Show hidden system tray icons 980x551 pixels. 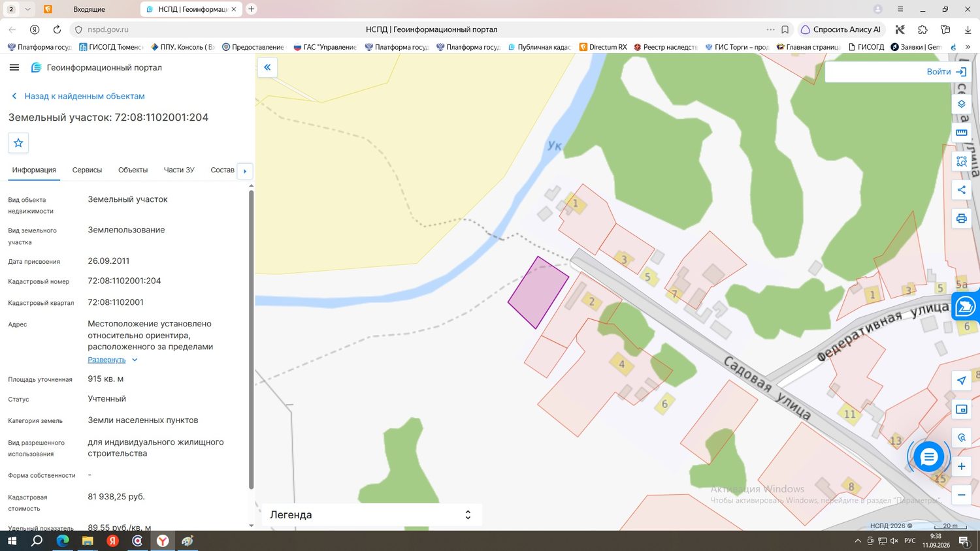[858, 541]
